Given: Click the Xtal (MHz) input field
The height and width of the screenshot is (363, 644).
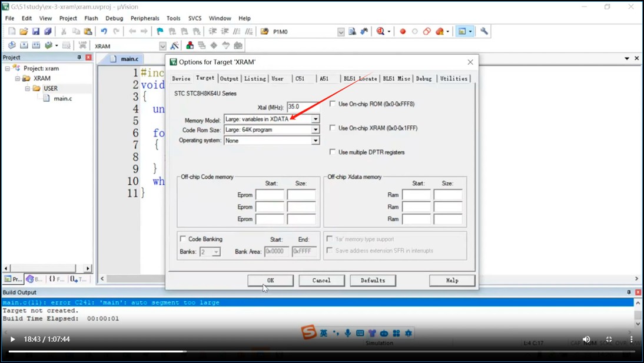Looking at the screenshot, I should click(302, 106).
